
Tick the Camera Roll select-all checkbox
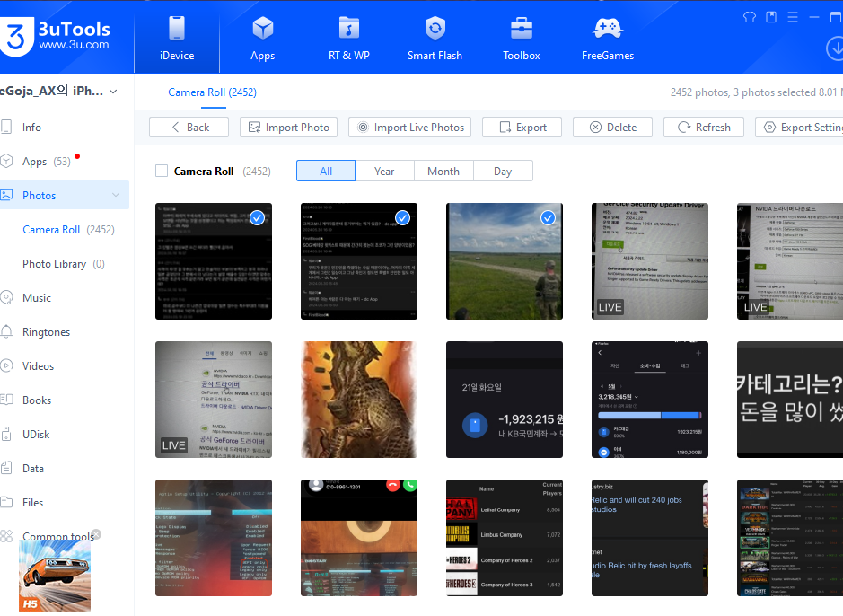click(x=162, y=171)
